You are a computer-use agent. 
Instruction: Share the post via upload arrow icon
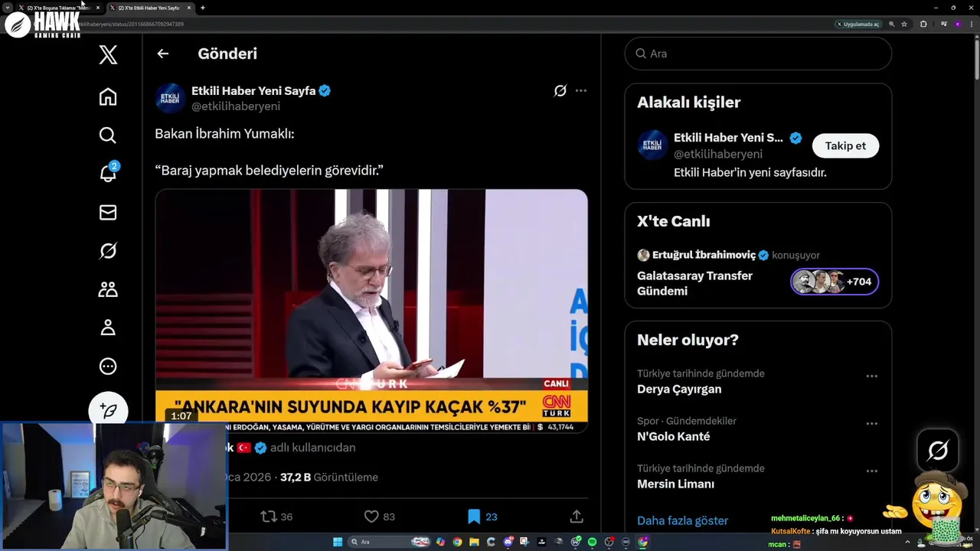pyautogui.click(x=577, y=517)
